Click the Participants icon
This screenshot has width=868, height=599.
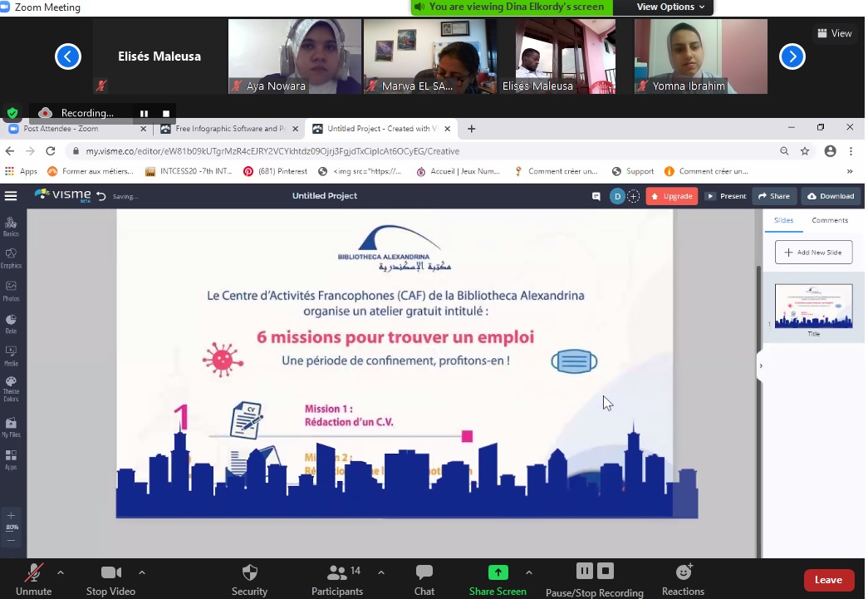tap(336, 573)
